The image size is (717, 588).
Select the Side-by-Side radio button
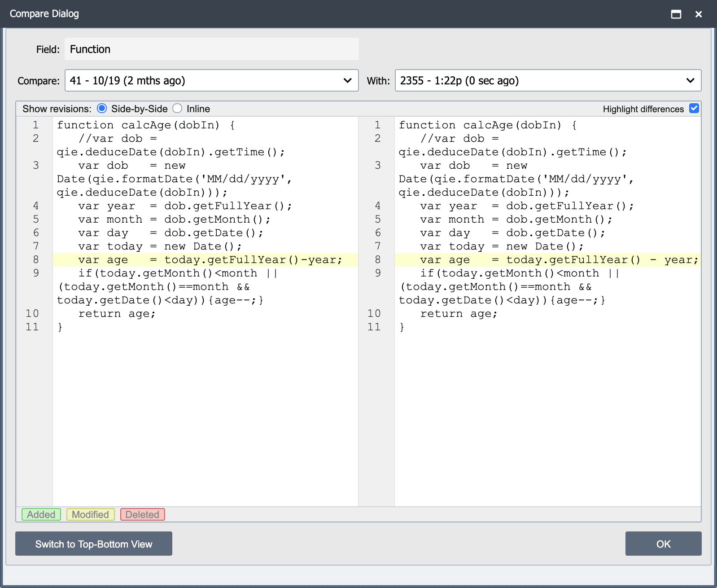tap(102, 109)
